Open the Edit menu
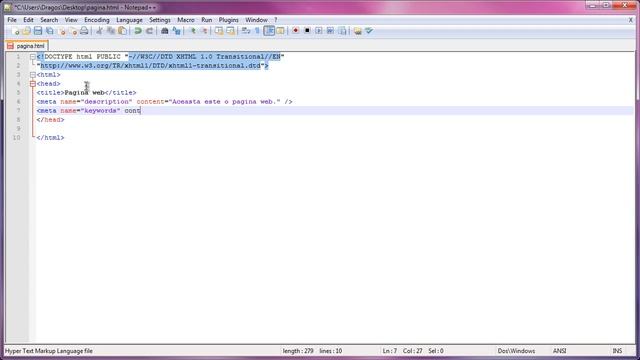The width and height of the screenshot is (640, 360). [28, 20]
